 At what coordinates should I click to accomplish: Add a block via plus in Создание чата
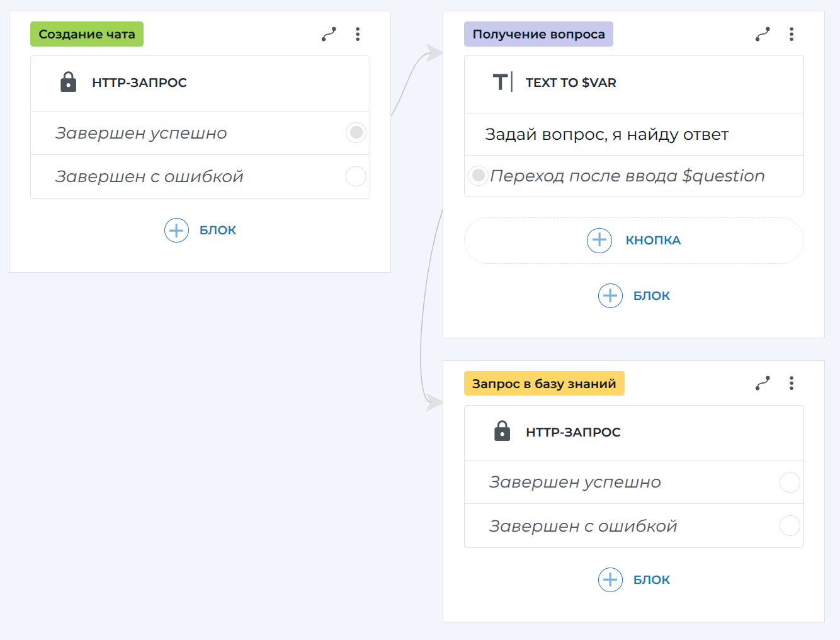tap(177, 231)
